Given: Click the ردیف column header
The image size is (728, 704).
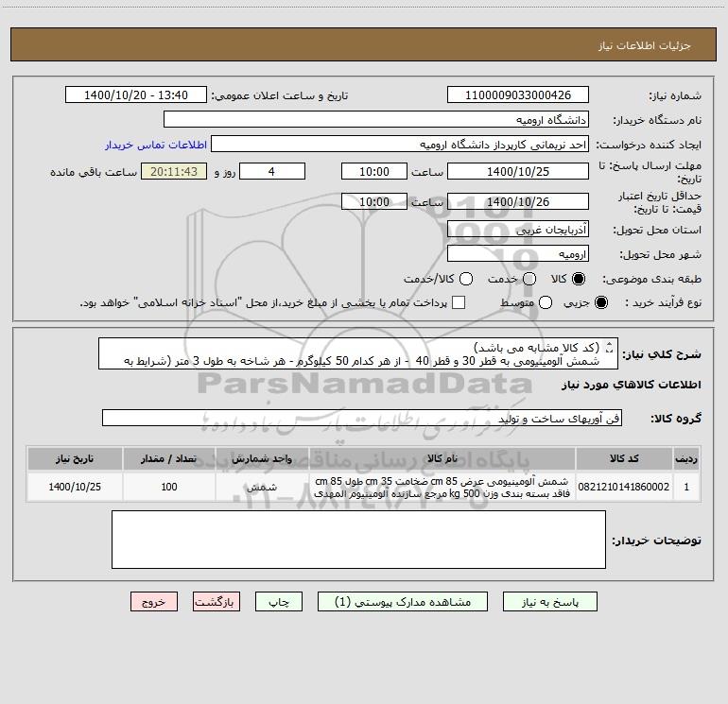Looking at the screenshot, I should (686, 458).
